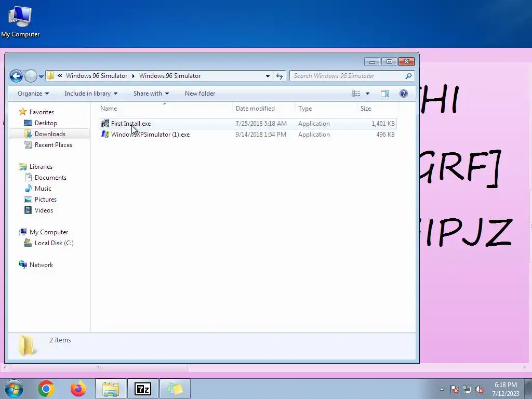Create a New folder
The image size is (532, 399).
click(200, 94)
